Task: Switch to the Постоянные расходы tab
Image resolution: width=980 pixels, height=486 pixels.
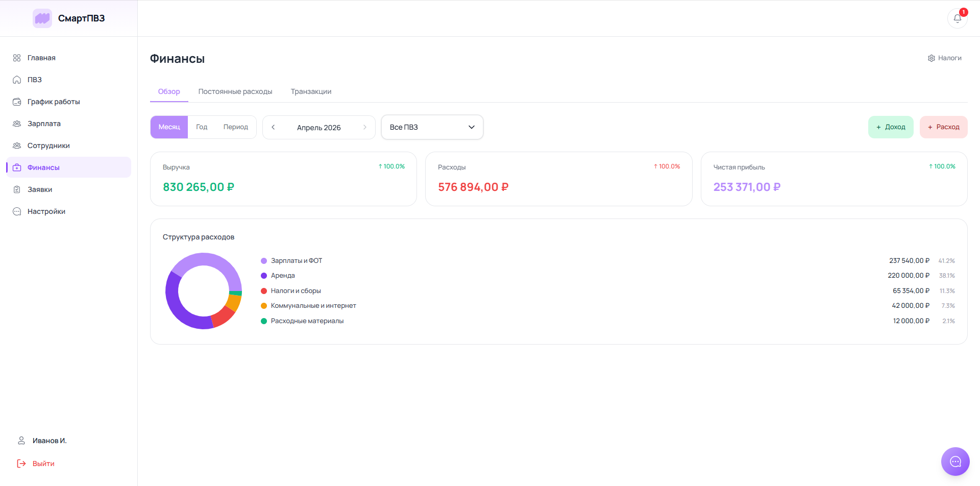Action: coord(235,91)
